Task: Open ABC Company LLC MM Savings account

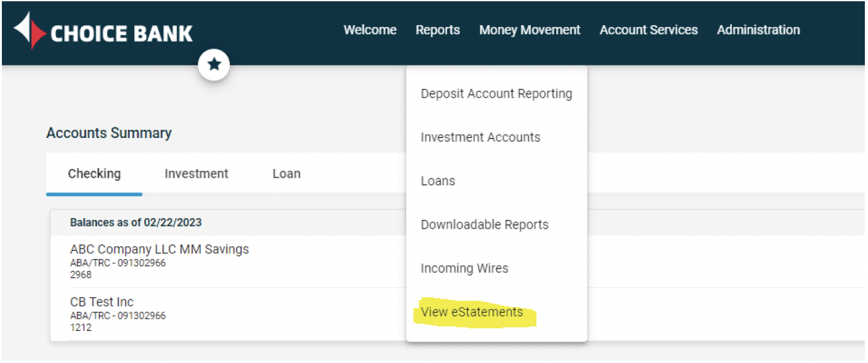Action: (159, 250)
